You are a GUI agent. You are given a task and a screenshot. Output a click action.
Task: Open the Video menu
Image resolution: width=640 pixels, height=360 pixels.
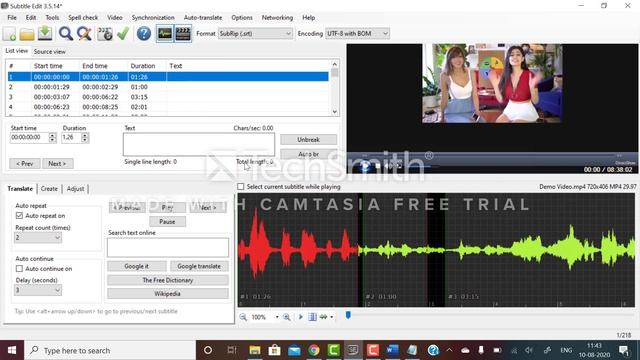click(115, 18)
